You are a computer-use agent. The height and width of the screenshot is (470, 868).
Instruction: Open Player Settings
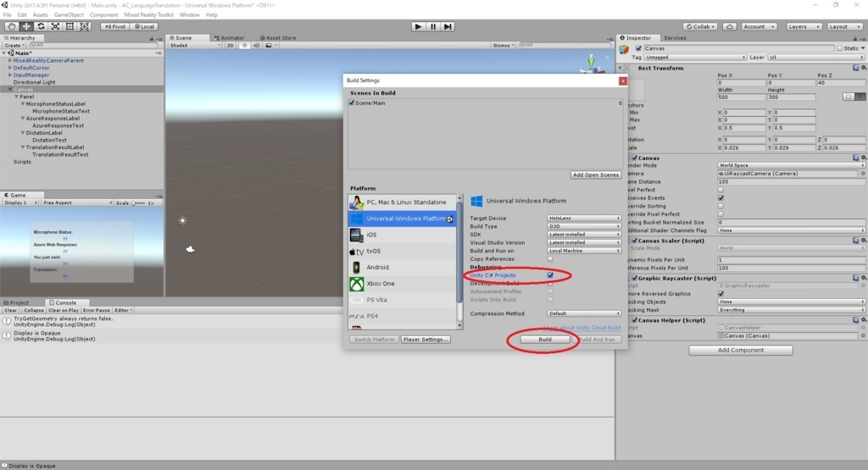pyautogui.click(x=426, y=340)
